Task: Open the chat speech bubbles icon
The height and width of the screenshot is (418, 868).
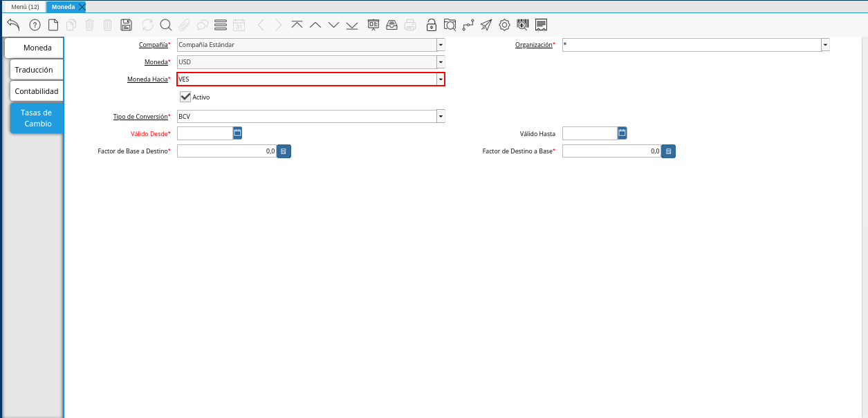Action: (203, 25)
